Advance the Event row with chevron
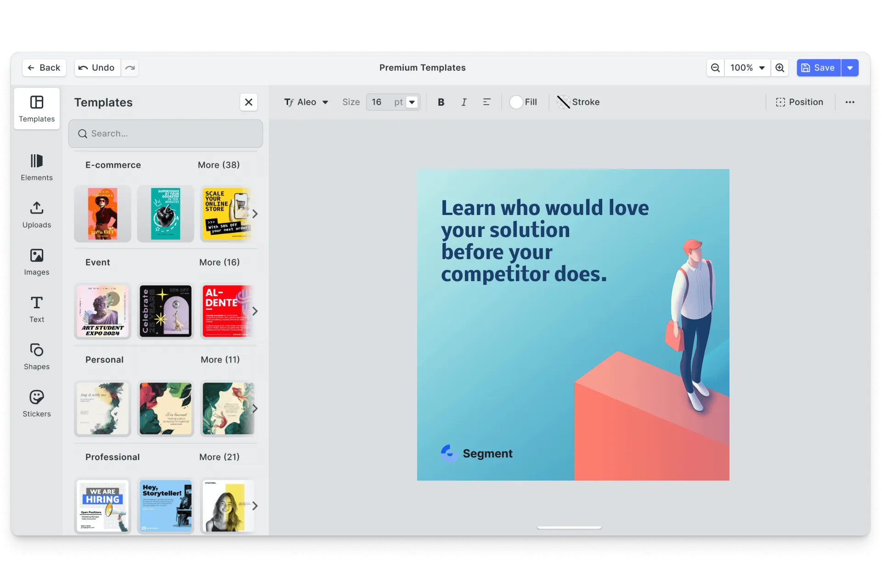Screen dimensions: 882x588 [x=254, y=311]
